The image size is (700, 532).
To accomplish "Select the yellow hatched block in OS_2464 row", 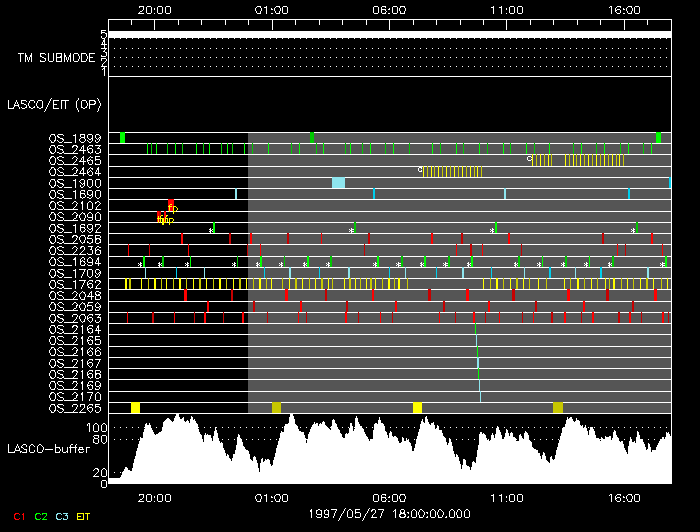I will click(453, 172).
